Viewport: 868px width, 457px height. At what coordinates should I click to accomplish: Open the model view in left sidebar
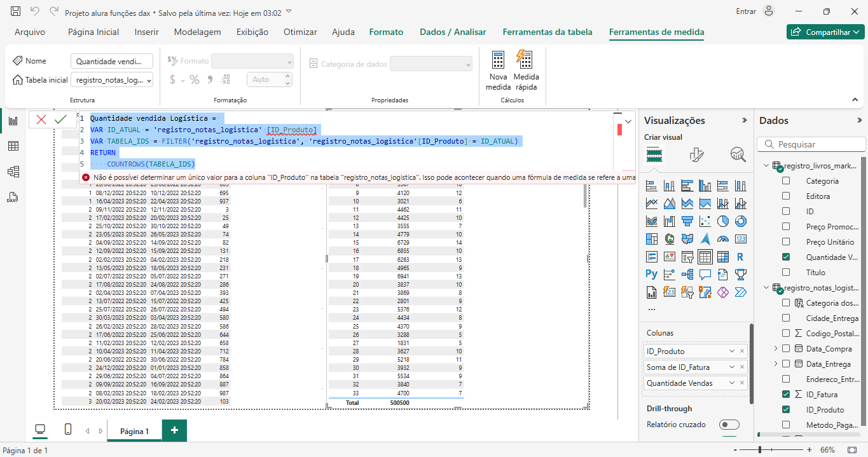point(13,171)
